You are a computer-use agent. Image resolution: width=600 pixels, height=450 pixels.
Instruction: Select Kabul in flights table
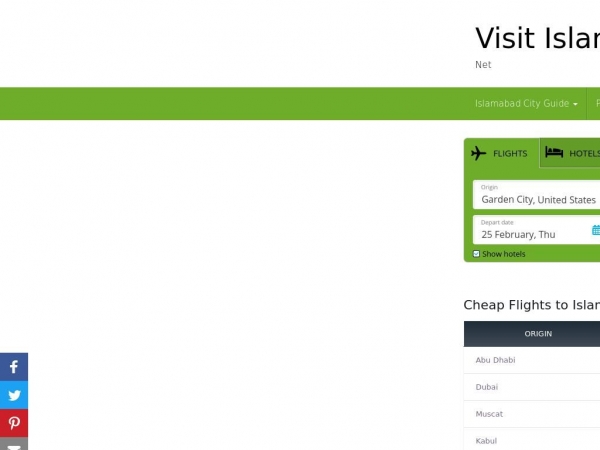coord(486,440)
